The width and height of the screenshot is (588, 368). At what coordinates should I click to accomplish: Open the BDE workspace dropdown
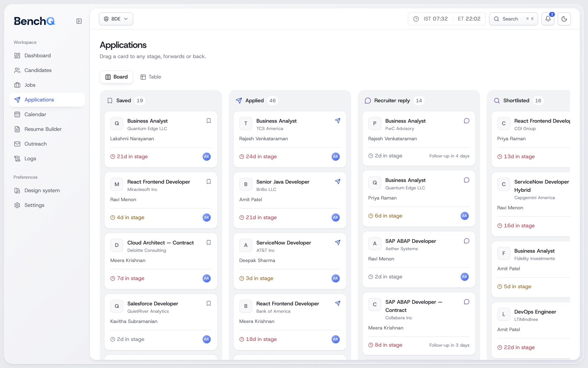pos(116,19)
